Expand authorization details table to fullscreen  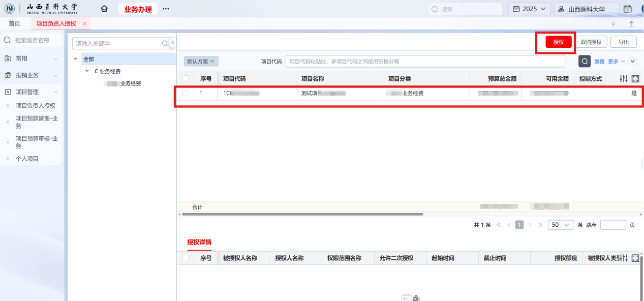click(635, 258)
